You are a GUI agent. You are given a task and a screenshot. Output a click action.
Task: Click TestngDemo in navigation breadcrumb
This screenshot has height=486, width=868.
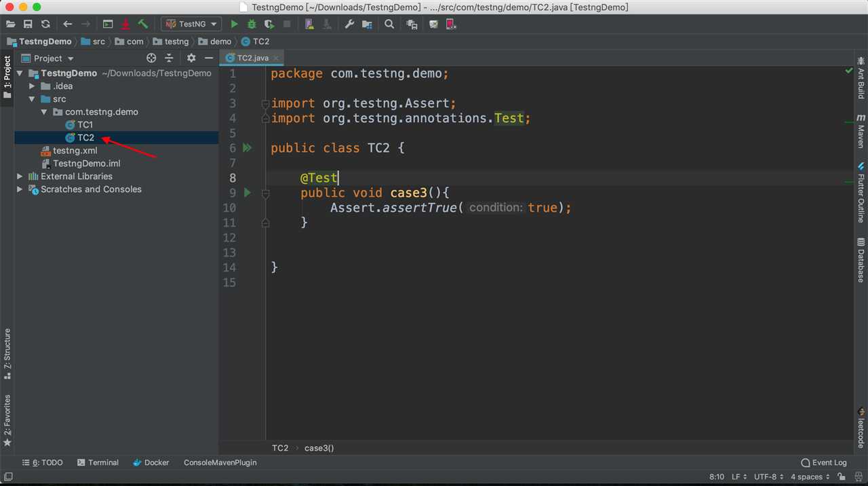pyautogui.click(x=39, y=41)
